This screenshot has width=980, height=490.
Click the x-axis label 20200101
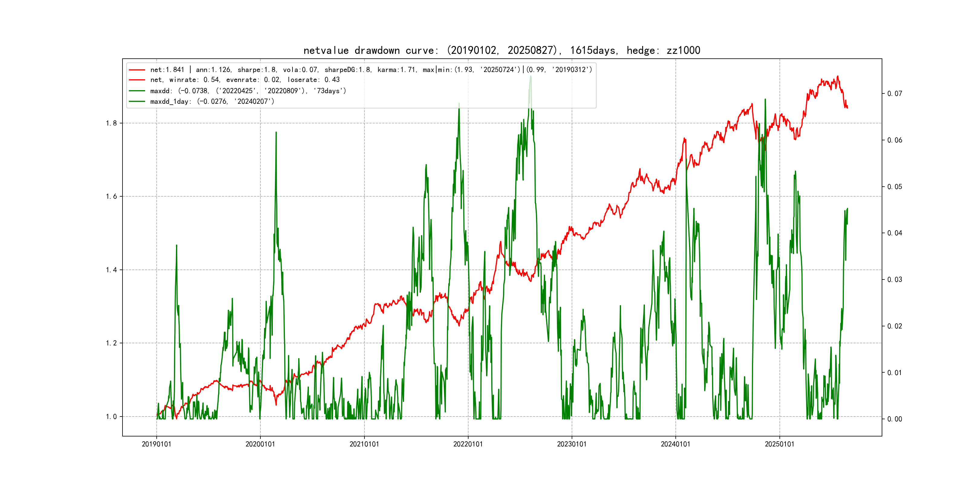(260, 444)
